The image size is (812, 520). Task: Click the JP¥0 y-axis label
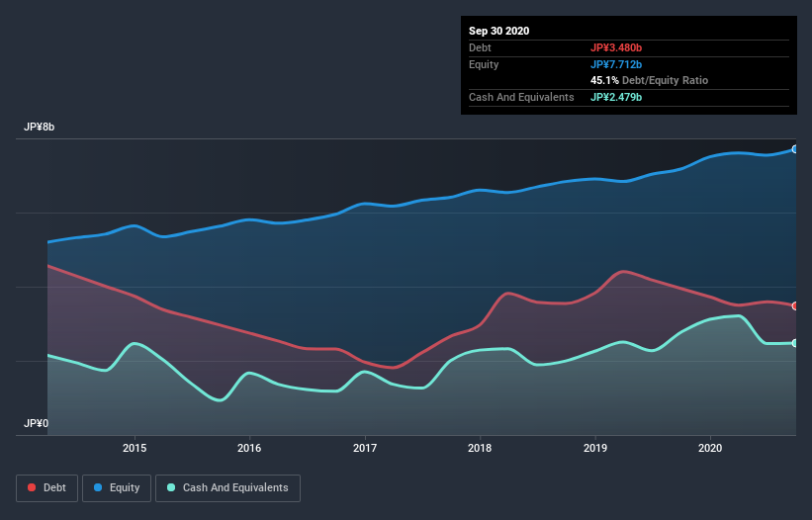pyautogui.click(x=36, y=424)
